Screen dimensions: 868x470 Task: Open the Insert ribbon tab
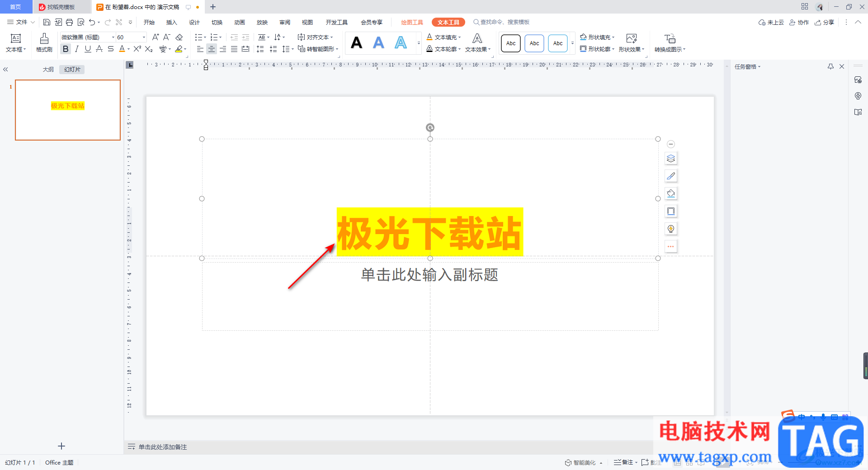(x=171, y=22)
